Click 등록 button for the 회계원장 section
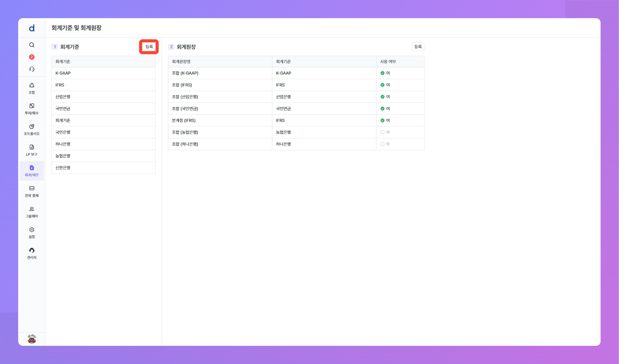Screen dimensions: 619x364 point(418,47)
